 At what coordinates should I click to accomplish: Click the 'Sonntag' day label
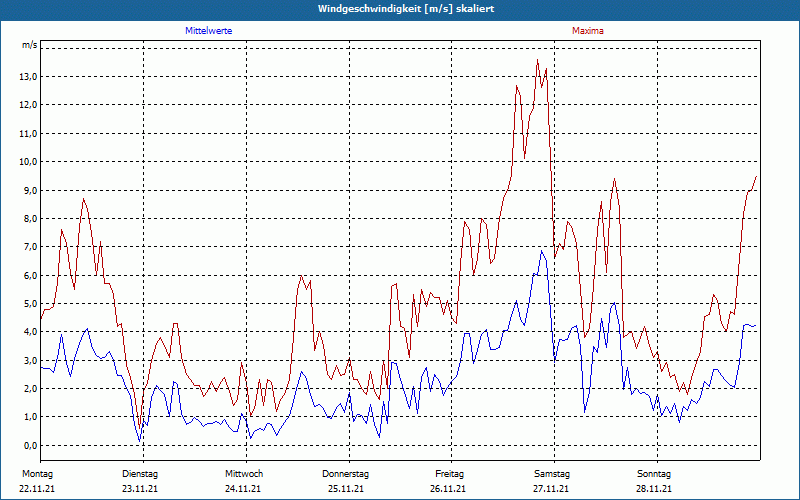pyautogui.click(x=654, y=474)
